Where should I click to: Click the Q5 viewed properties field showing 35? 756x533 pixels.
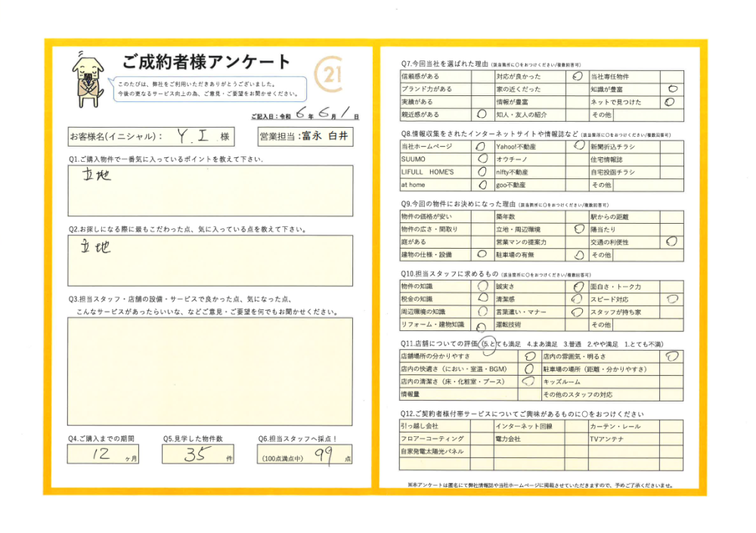[200, 454]
